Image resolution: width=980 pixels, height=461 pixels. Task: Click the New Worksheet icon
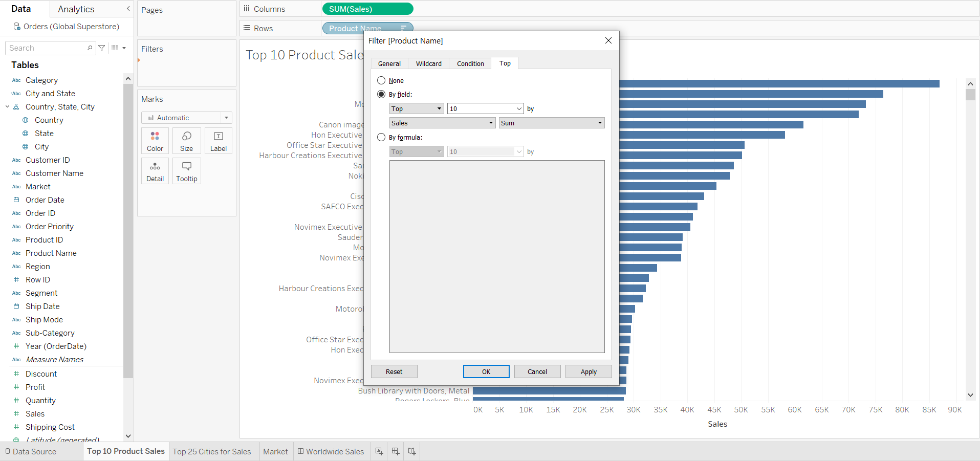[379, 451]
